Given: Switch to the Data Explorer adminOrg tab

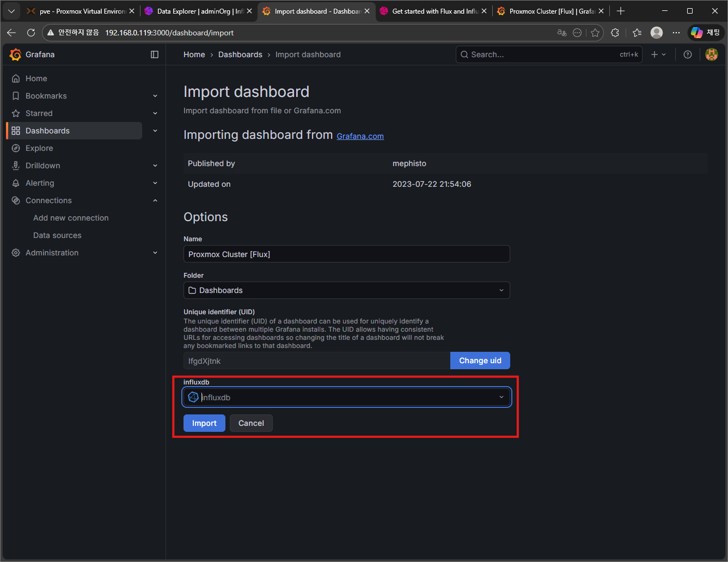Looking at the screenshot, I should point(199,11).
